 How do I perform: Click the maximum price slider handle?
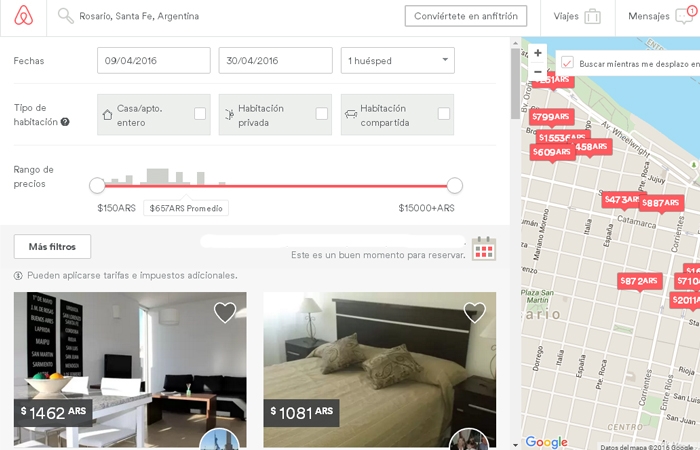tap(454, 185)
